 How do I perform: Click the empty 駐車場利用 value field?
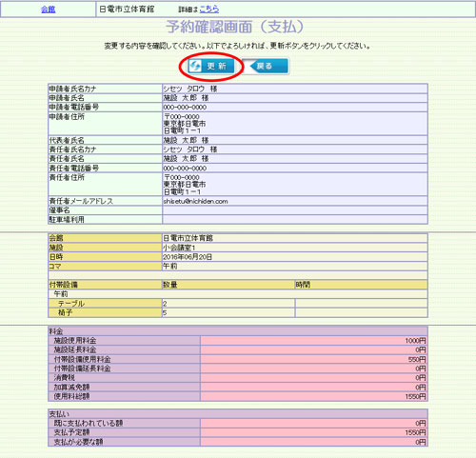tap(295, 220)
